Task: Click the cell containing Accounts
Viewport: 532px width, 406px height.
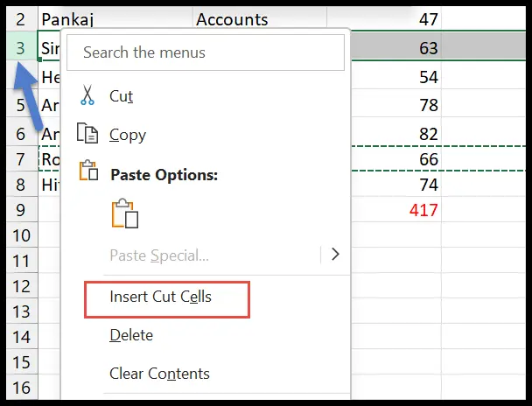Action: [x=260, y=18]
